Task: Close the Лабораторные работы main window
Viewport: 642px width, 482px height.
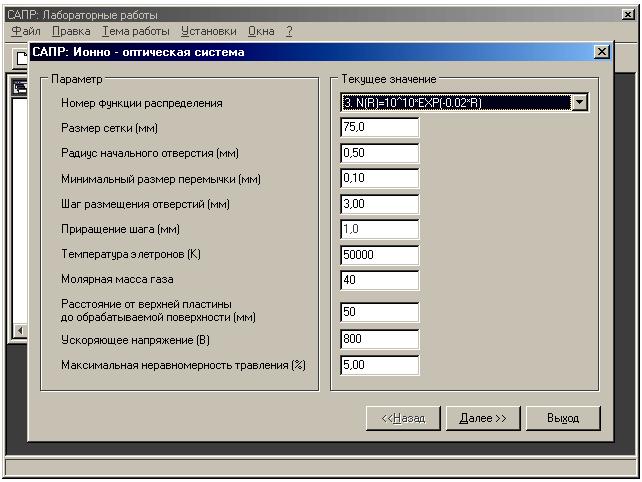Action: click(628, 15)
